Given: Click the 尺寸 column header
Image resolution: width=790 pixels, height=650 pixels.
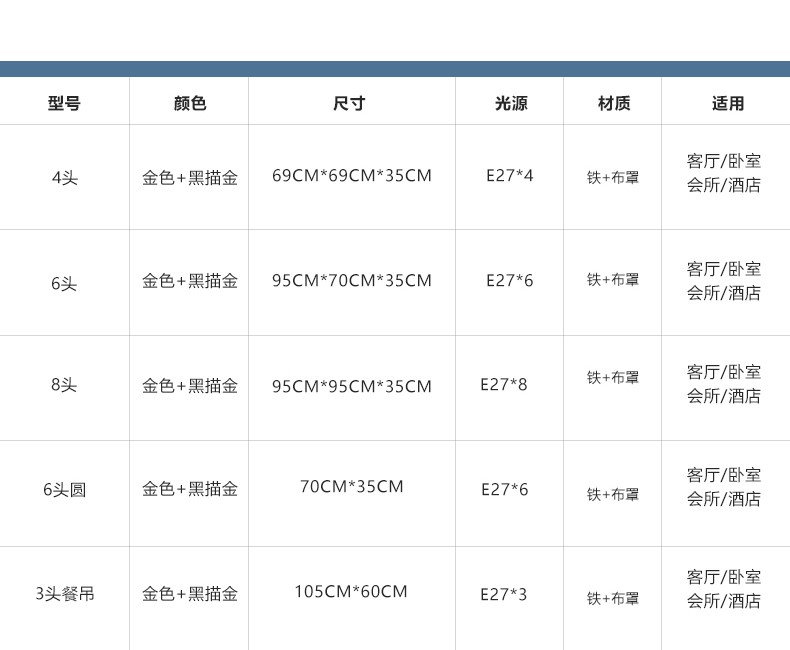Looking at the screenshot, I should tap(350, 103).
